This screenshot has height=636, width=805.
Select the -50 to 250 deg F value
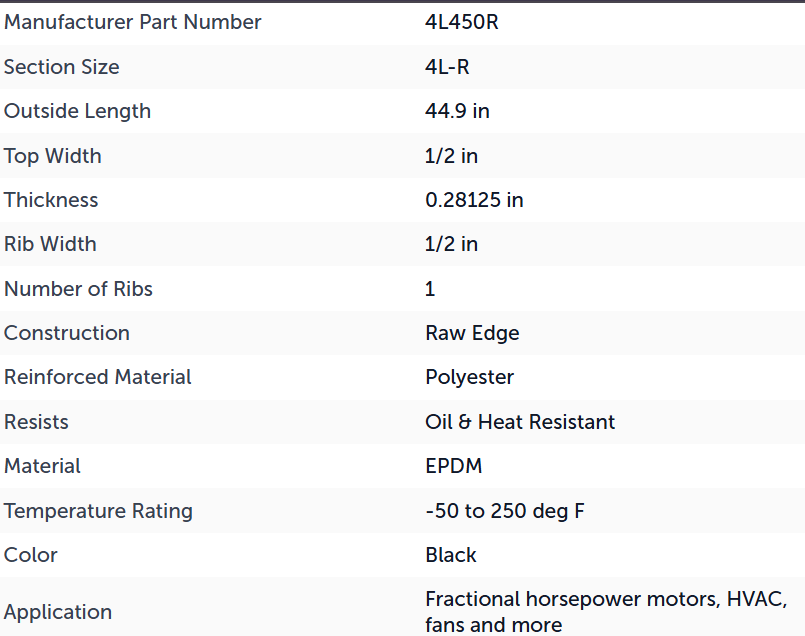pos(505,511)
